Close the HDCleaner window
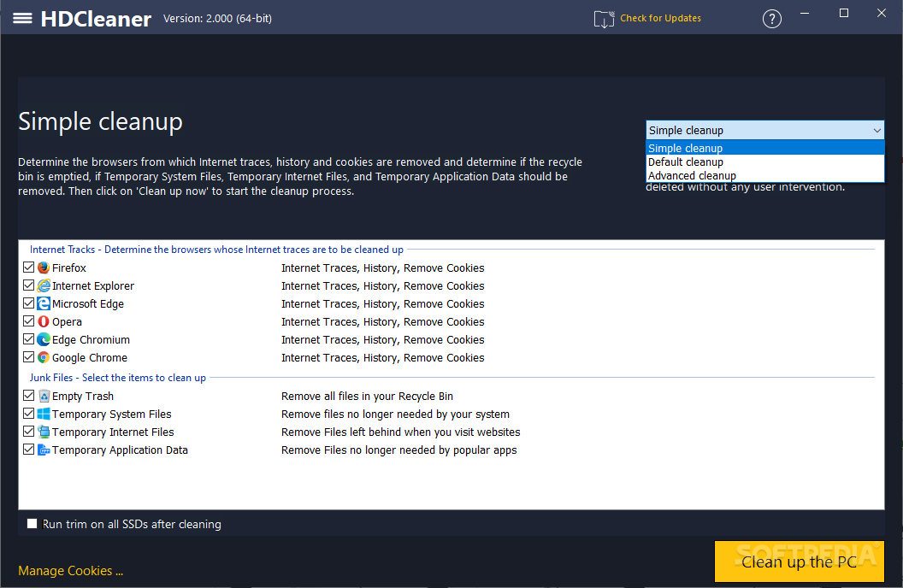This screenshot has height=588, width=903. (881, 13)
